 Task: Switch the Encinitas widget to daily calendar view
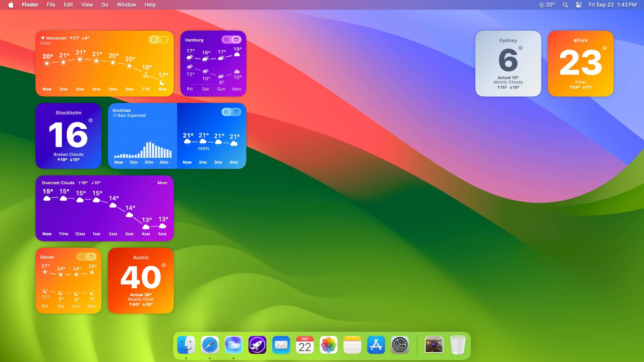pyautogui.click(x=236, y=112)
